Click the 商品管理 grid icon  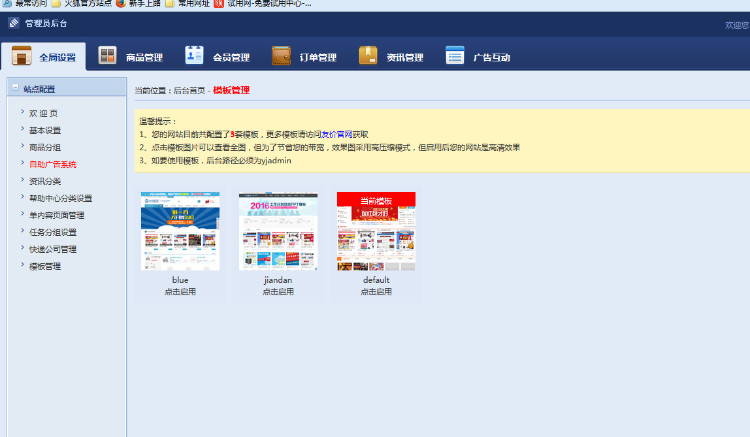(x=107, y=56)
